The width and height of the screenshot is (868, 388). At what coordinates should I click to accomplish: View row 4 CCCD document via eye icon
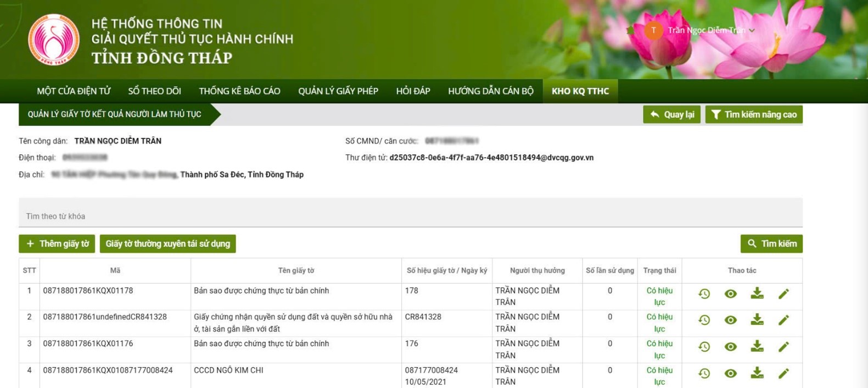[x=730, y=374]
